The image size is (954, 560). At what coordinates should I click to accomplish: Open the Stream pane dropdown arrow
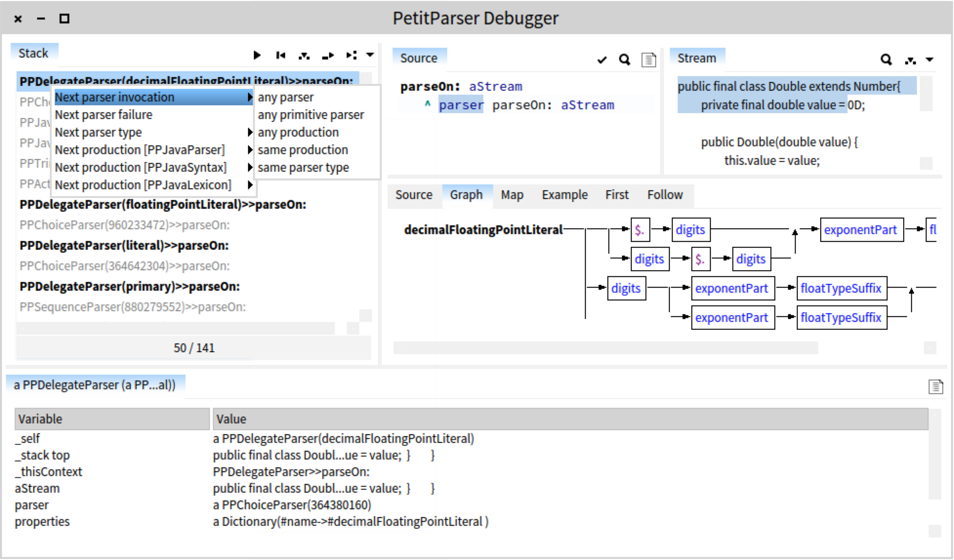(930, 60)
